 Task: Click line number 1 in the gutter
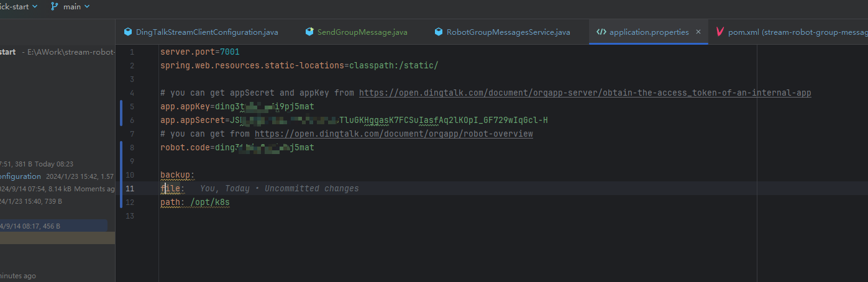point(132,52)
